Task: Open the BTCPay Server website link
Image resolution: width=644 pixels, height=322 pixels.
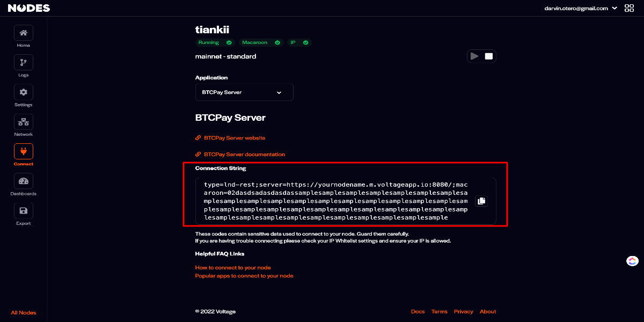Action: [235, 138]
